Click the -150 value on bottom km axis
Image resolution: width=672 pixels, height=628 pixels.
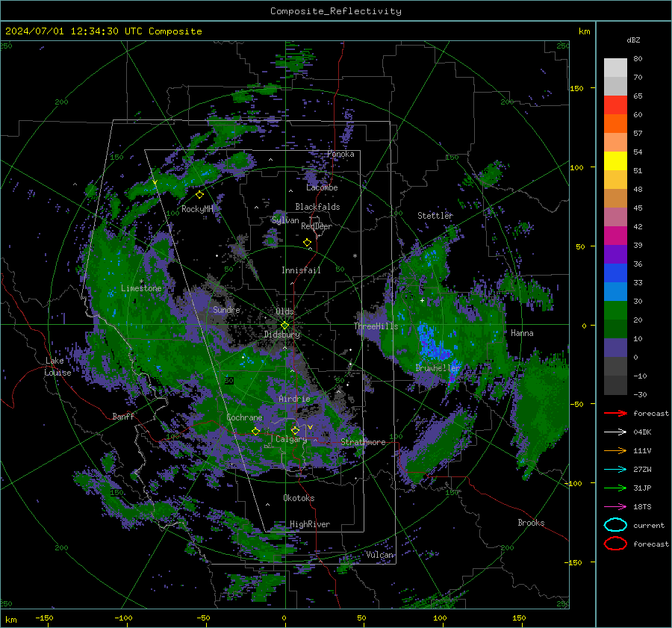44,618
